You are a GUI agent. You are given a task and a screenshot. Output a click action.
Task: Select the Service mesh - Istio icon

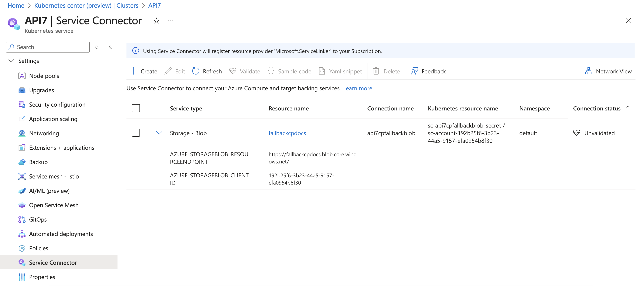(x=22, y=176)
